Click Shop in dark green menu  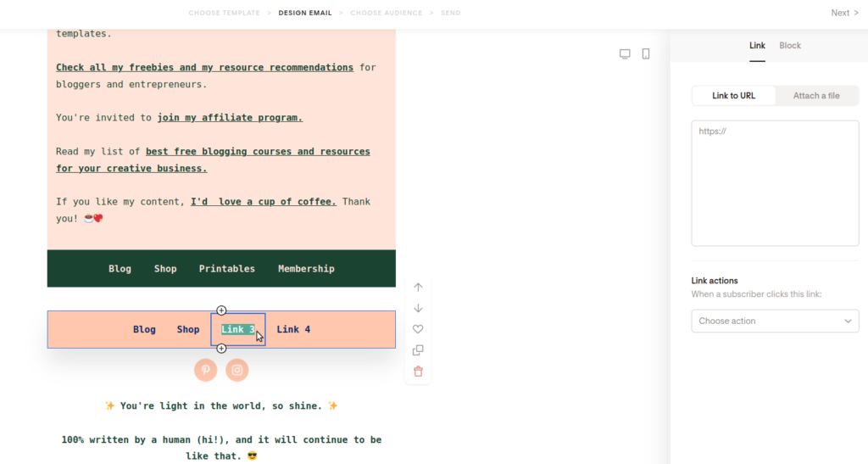point(165,269)
